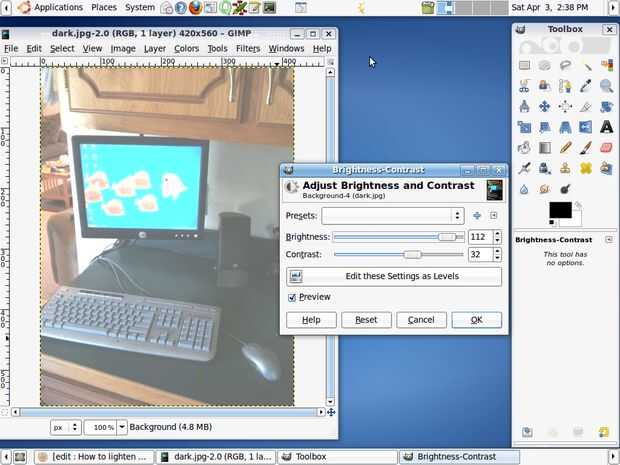Screen dimensions: 620x465
Task: Select the Rotate tool
Action: coord(607,106)
